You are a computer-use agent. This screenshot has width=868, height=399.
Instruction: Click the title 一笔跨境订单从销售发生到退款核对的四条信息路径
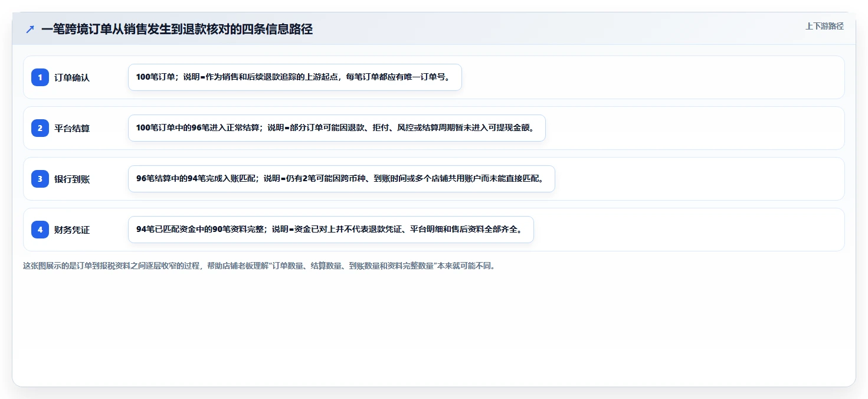pyautogui.click(x=177, y=30)
